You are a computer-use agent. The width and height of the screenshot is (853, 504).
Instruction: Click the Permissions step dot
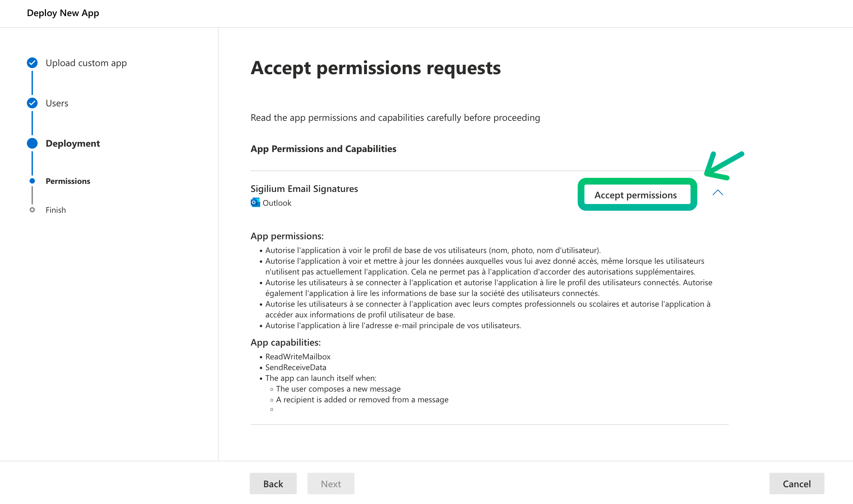pos(32,181)
